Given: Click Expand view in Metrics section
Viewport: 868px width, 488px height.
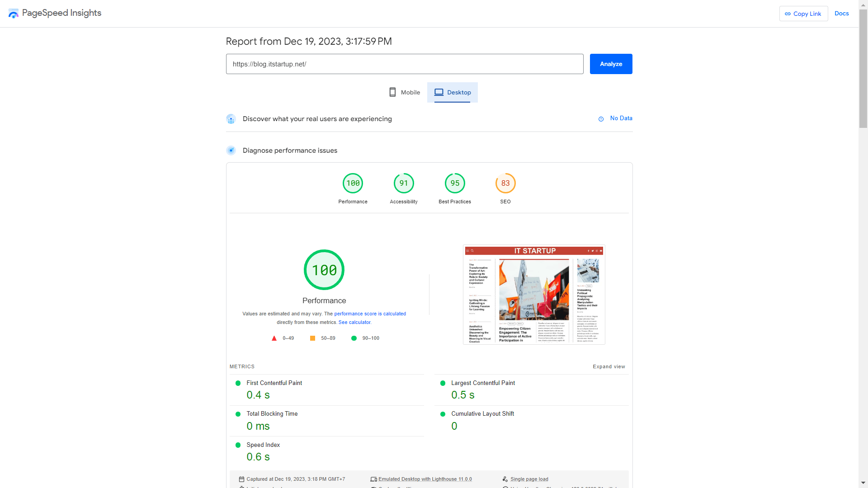Looking at the screenshot, I should [609, 366].
